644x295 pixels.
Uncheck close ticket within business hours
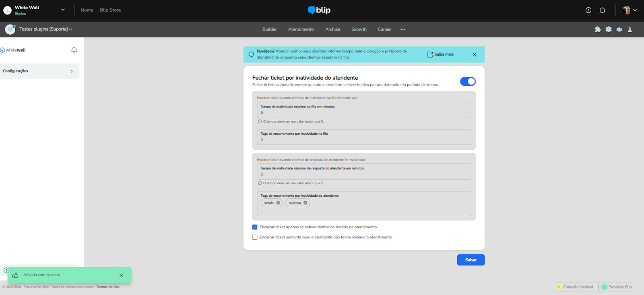click(255, 227)
